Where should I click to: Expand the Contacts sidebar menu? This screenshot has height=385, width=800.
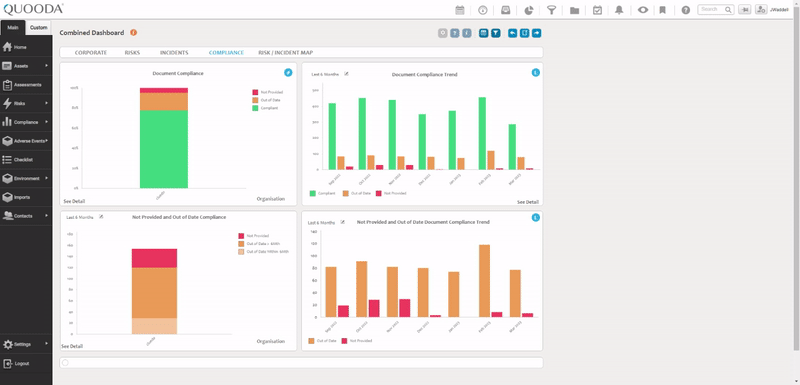26,216
